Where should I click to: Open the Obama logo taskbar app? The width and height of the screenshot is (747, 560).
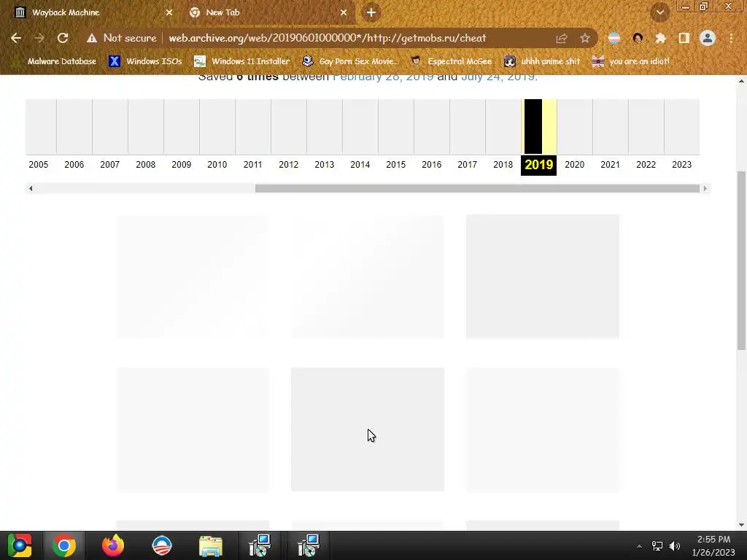click(161, 545)
